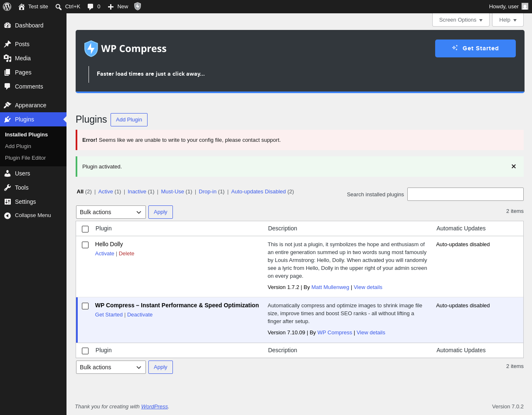Click the bottom Apply button

click(160, 367)
